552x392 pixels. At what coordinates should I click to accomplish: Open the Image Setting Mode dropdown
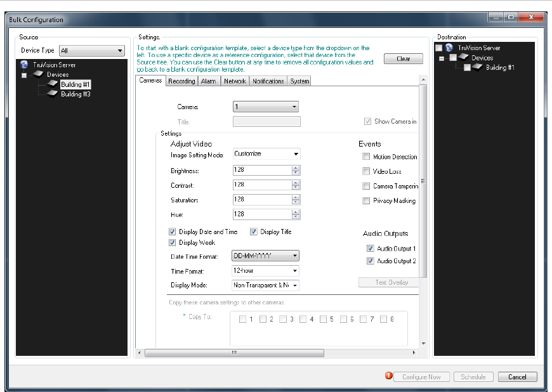click(x=266, y=154)
